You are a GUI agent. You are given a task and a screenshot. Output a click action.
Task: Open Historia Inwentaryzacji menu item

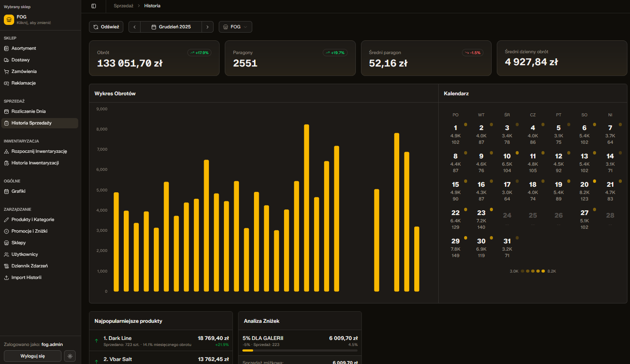click(35, 163)
